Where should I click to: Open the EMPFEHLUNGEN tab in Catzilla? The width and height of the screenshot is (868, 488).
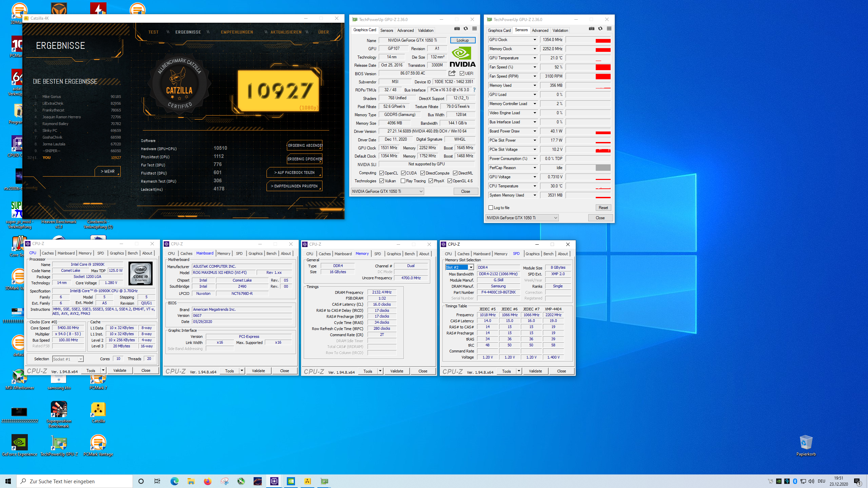237,32
